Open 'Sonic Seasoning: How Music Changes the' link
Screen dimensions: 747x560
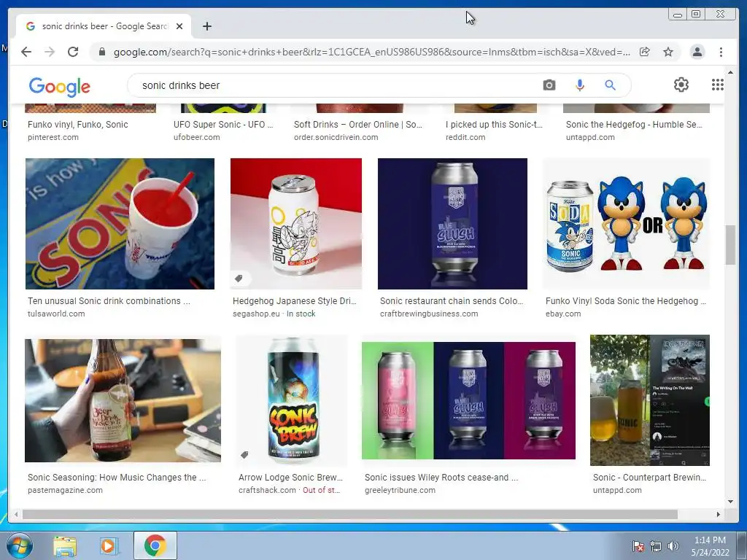(117, 477)
